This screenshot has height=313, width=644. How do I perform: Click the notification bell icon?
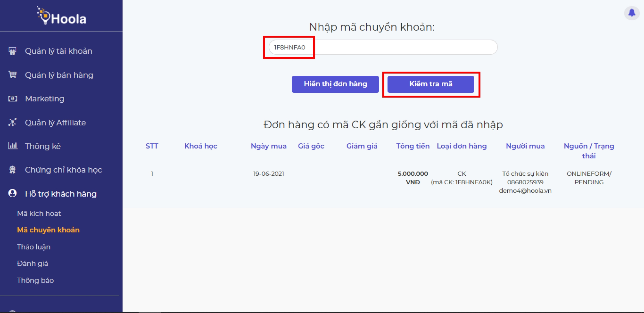631,13
